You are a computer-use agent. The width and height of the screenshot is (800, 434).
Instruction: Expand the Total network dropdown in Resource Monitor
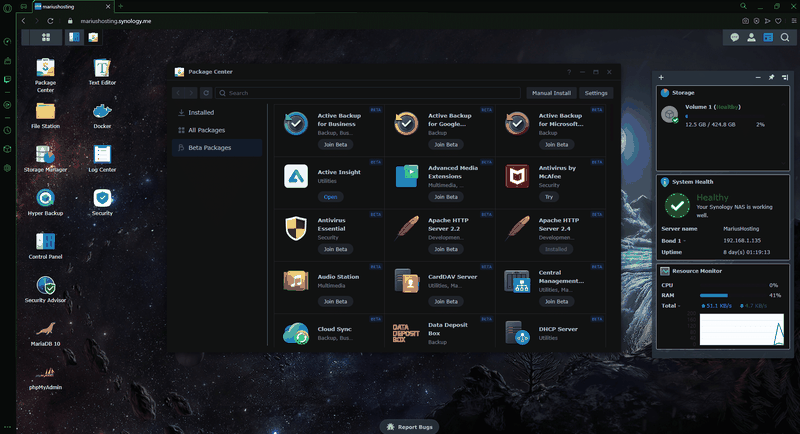point(679,306)
